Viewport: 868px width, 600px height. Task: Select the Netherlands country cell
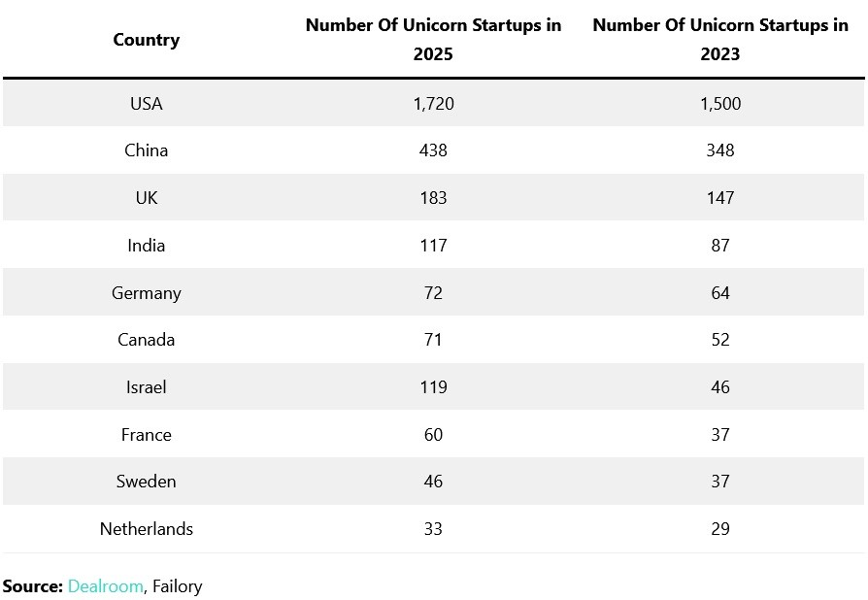[147, 529]
